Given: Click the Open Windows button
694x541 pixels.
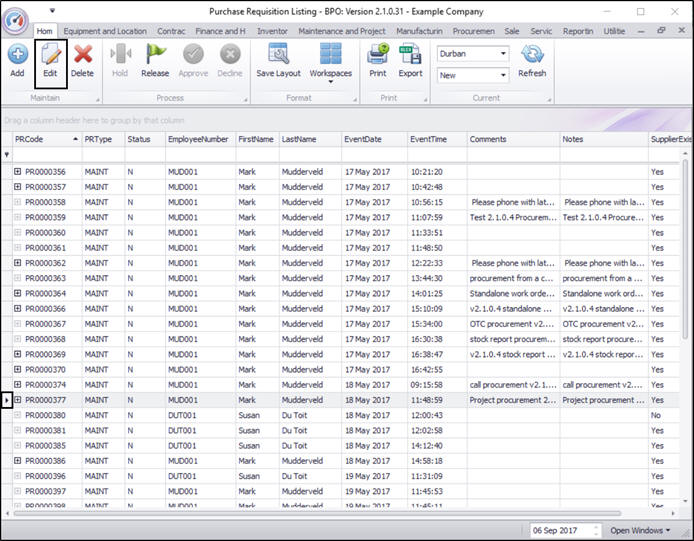Looking at the screenshot, I should (x=639, y=530).
